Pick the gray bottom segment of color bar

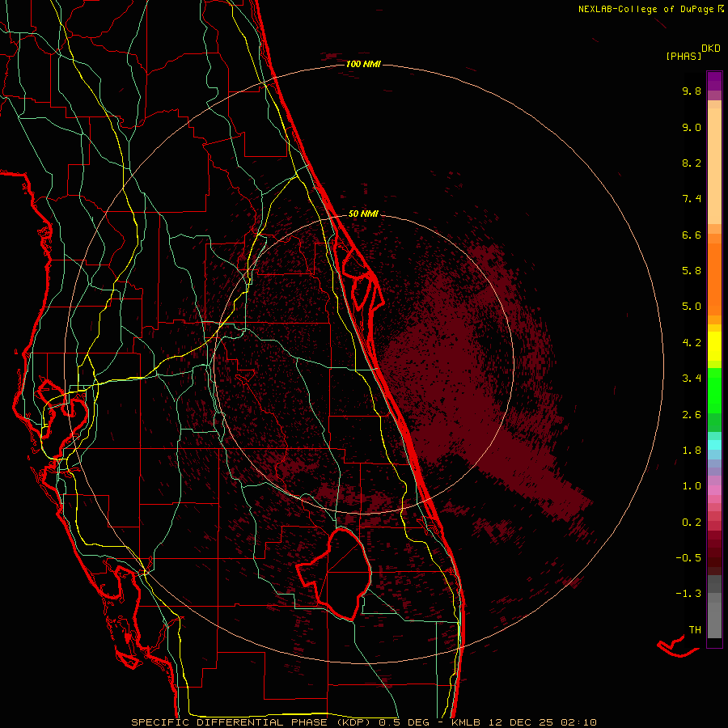[714, 620]
